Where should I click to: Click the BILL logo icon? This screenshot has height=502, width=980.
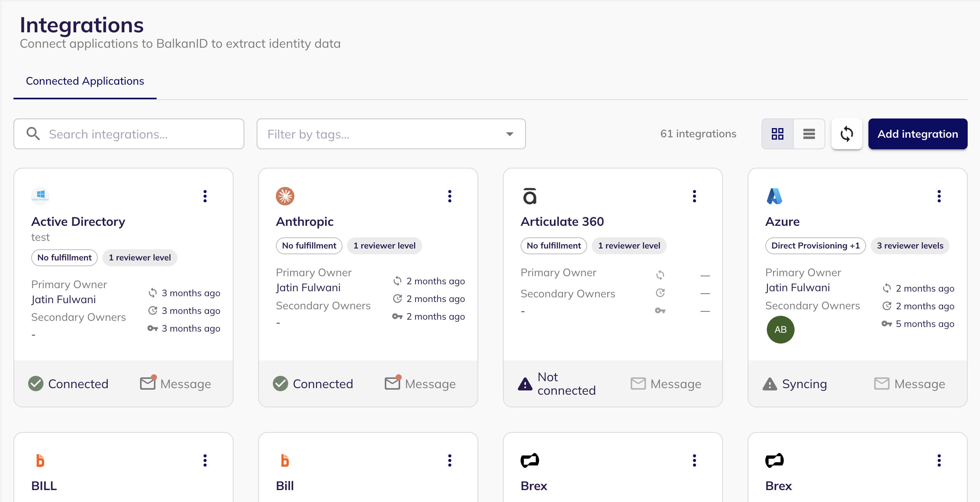40,460
